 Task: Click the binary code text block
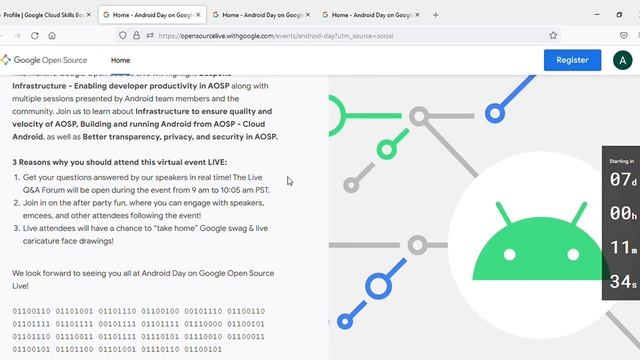(139, 330)
